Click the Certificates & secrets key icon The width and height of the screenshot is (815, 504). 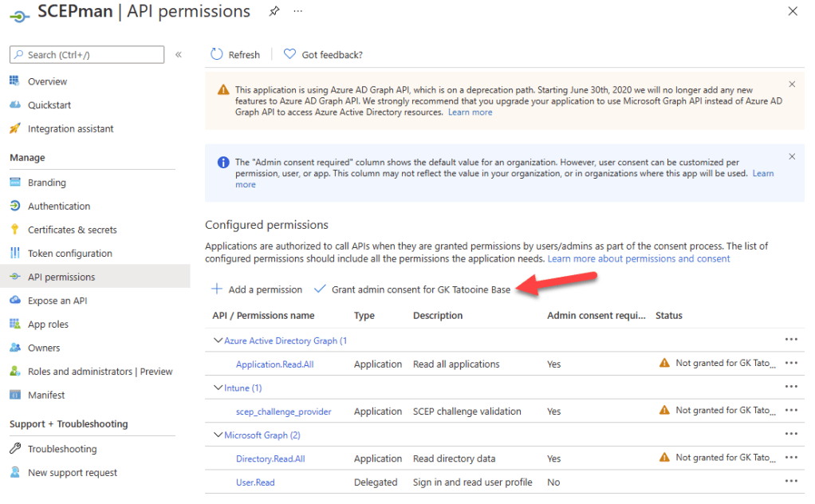(14, 230)
